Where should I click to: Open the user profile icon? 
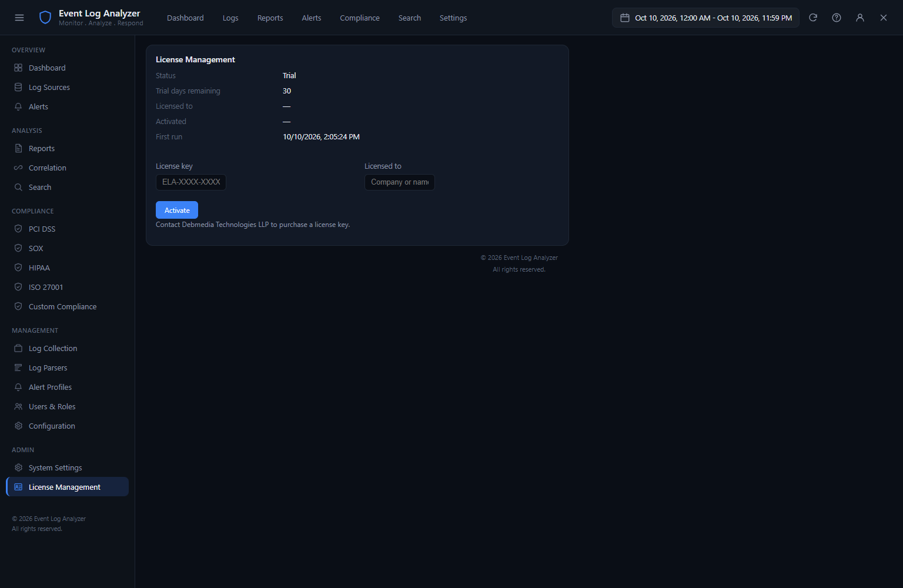pos(860,18)
